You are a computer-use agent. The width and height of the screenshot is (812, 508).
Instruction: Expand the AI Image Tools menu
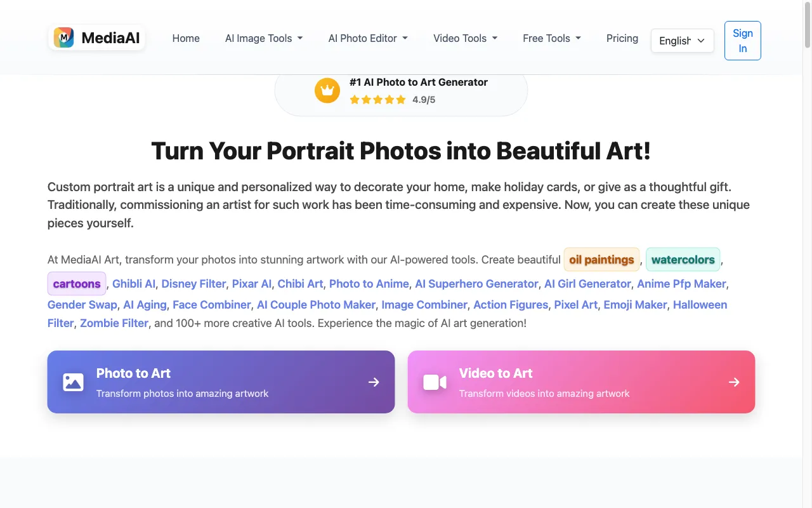tap(264, 38)
